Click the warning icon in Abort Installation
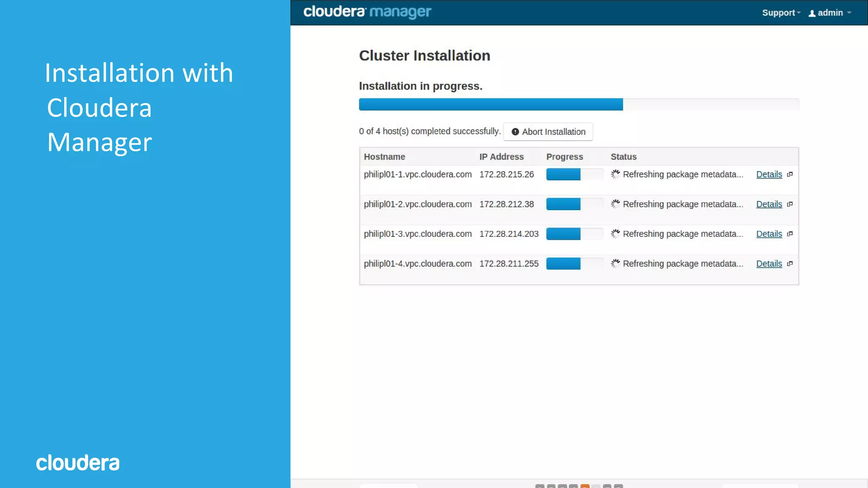 (515, 132)
